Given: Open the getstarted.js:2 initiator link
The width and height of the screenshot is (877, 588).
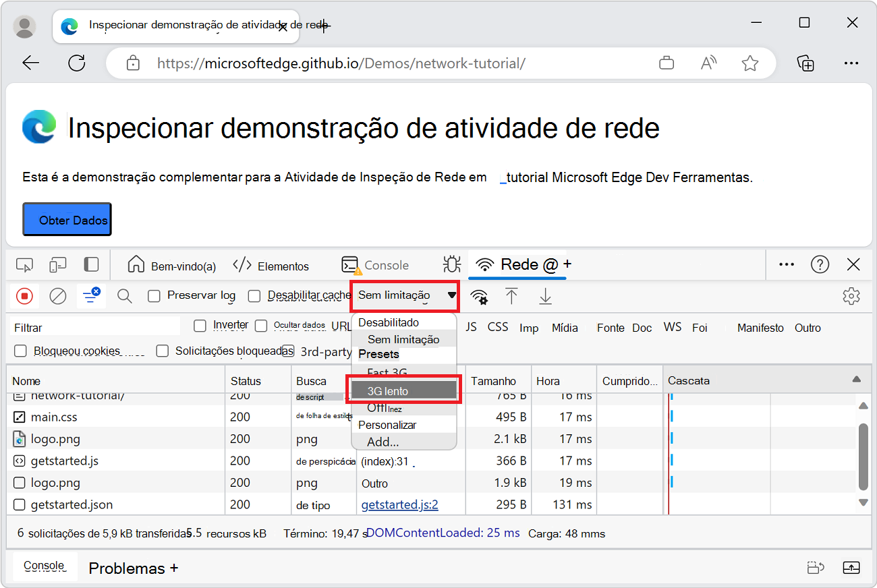Looking at the screenshot, I should [400, 504].
